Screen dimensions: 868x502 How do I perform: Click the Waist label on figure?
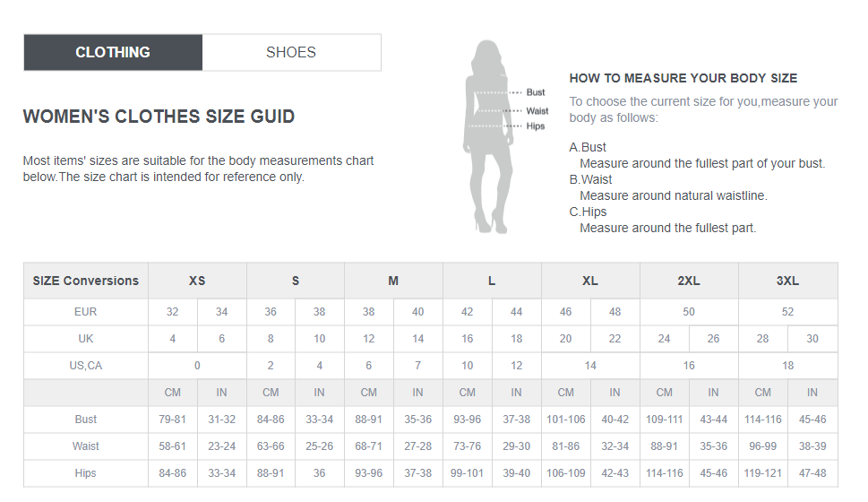pos(537,111)
